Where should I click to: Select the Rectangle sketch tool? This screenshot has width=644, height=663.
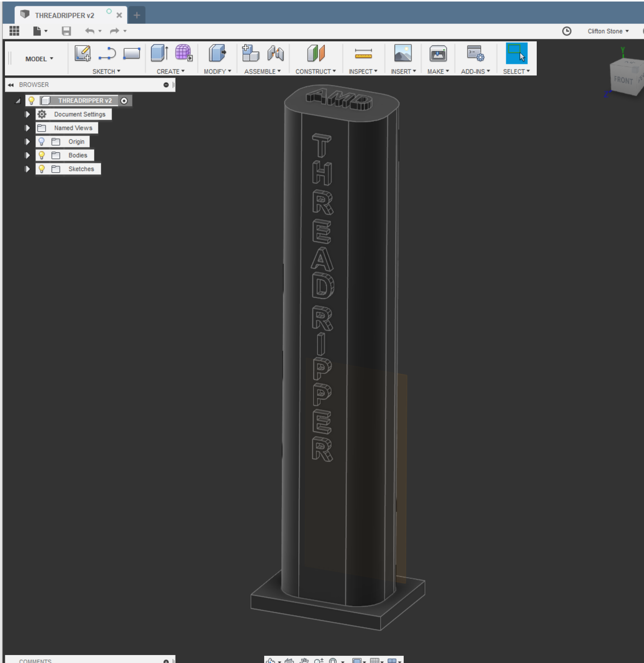(132, 53)
